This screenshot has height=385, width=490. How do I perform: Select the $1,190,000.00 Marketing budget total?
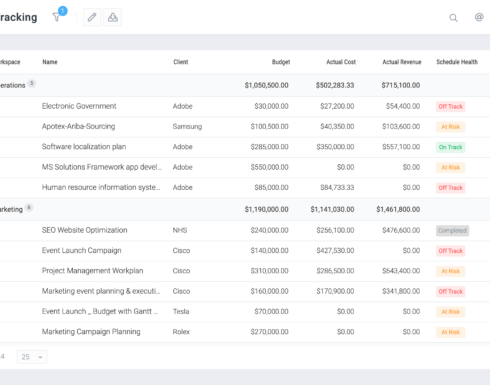[x=266, y=209]
